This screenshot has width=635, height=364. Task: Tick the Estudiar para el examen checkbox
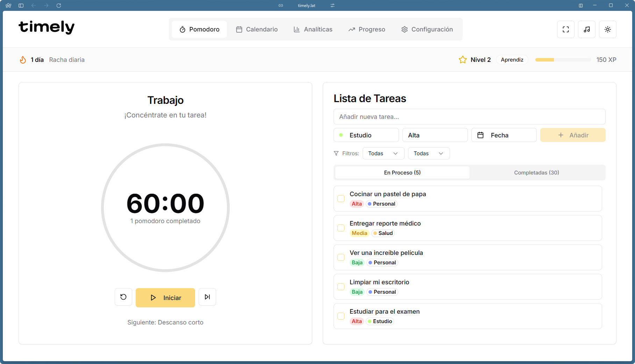[341, 316]
